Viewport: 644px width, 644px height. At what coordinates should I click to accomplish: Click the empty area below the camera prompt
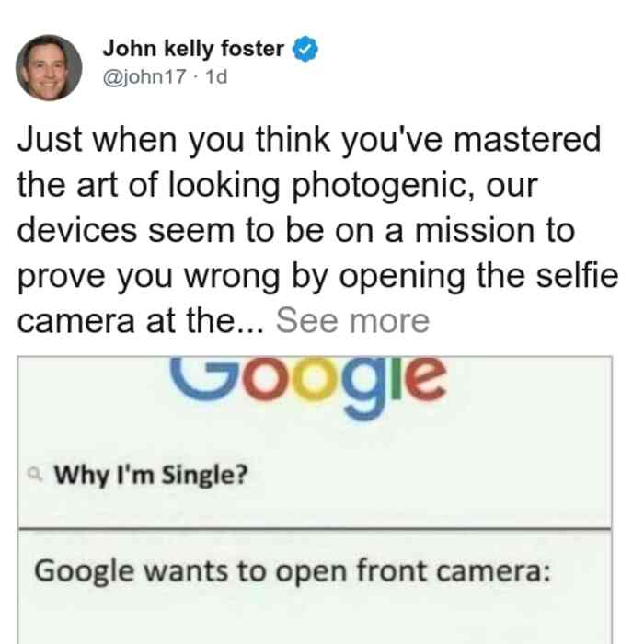point(315,618)
